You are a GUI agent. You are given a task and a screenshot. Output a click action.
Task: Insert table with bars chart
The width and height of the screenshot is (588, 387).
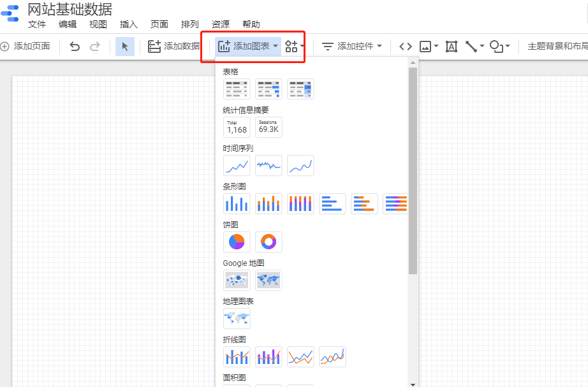coord(268,89)
